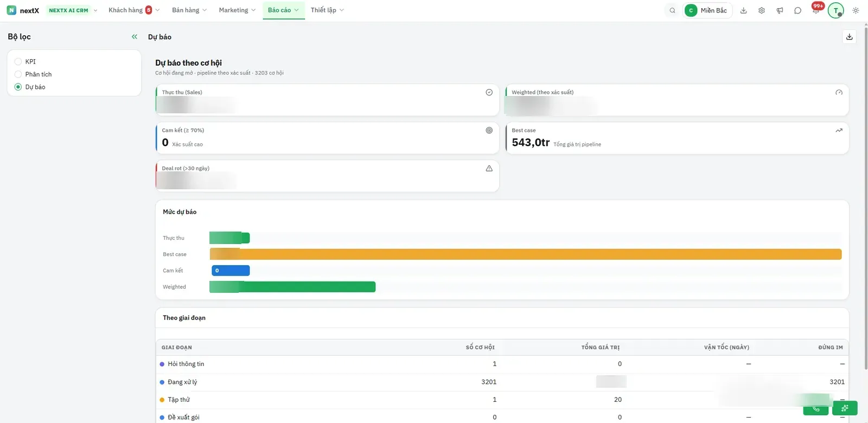The height and width of the screenshot is (423, 868).
Task: Click the check-circle icon on Thực thu card
Action: pos(489,92)
